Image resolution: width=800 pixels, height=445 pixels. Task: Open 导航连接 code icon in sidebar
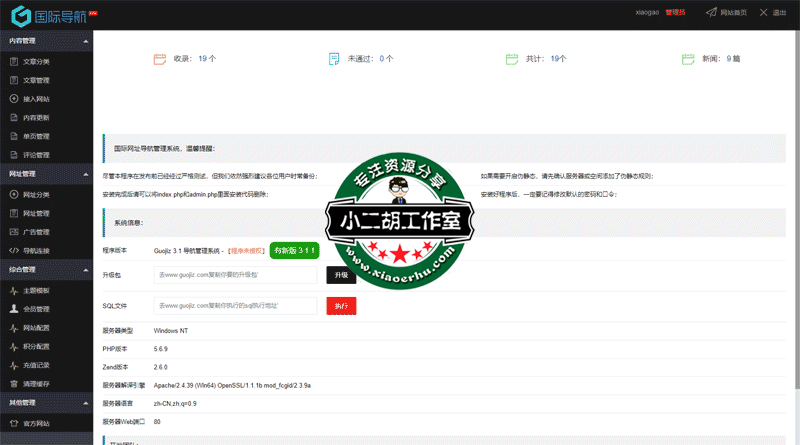[x=13, y=250]
